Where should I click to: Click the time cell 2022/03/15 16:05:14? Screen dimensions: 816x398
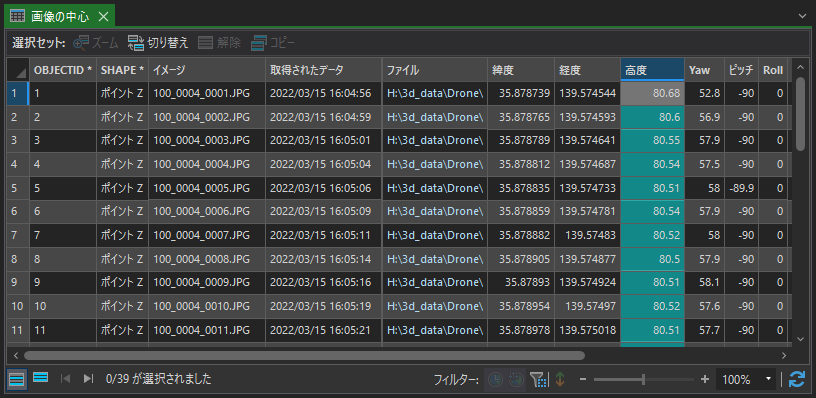[x=324, y=259]
